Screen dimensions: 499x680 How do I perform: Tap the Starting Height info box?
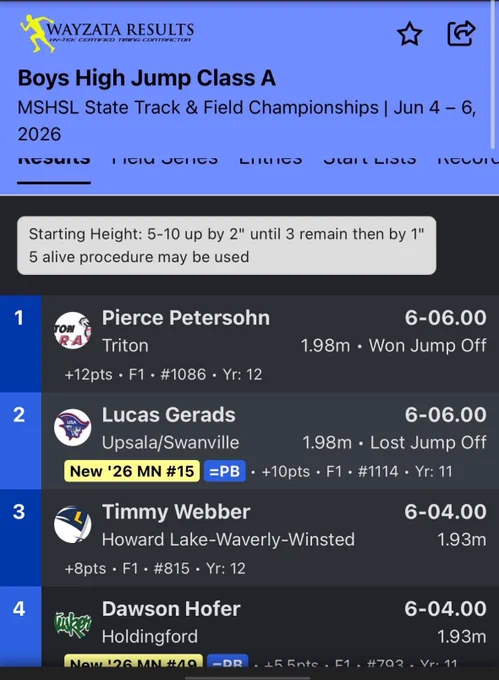pos(227,245)
